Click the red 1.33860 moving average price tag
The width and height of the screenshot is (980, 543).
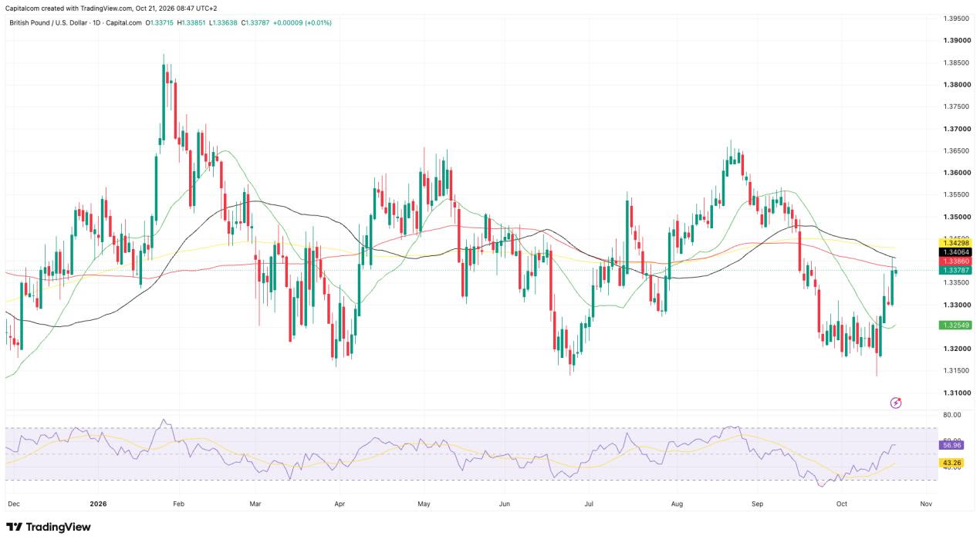point(955,261)
